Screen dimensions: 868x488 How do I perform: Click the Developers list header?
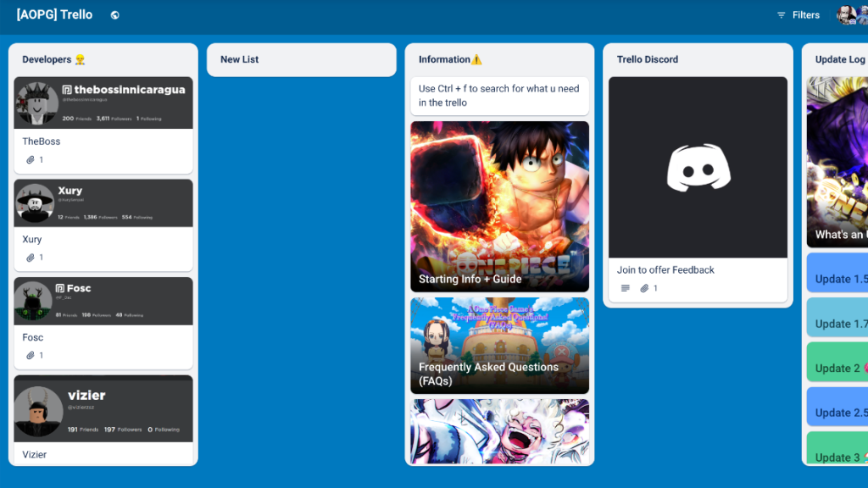pyautogui.click(x=45, y=59)
